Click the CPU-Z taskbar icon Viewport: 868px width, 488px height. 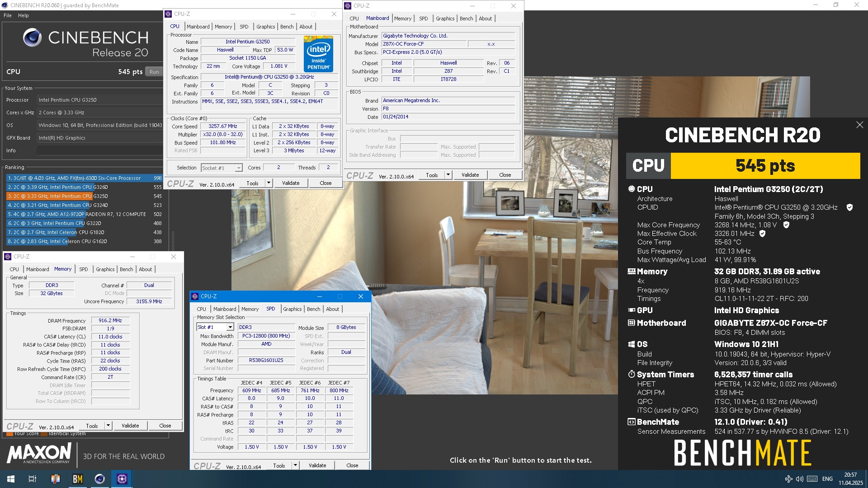(x=122, y=479)
